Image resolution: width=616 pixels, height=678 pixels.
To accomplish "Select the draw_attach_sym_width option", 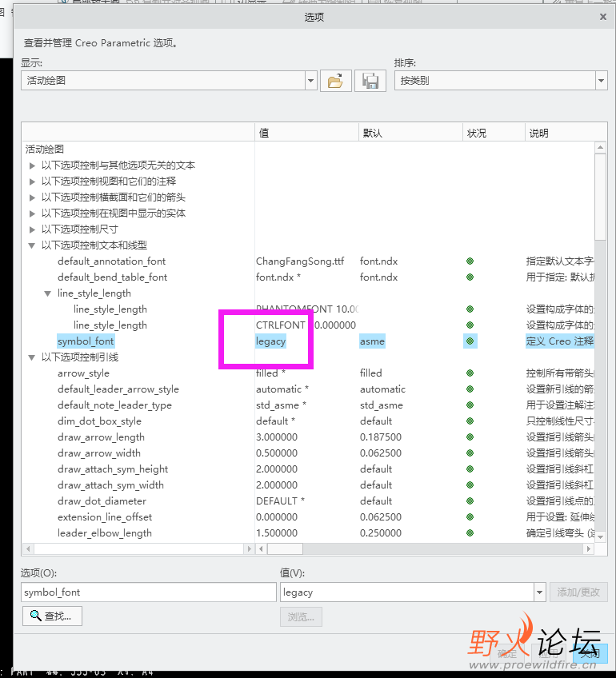I will tap(110, 485).
